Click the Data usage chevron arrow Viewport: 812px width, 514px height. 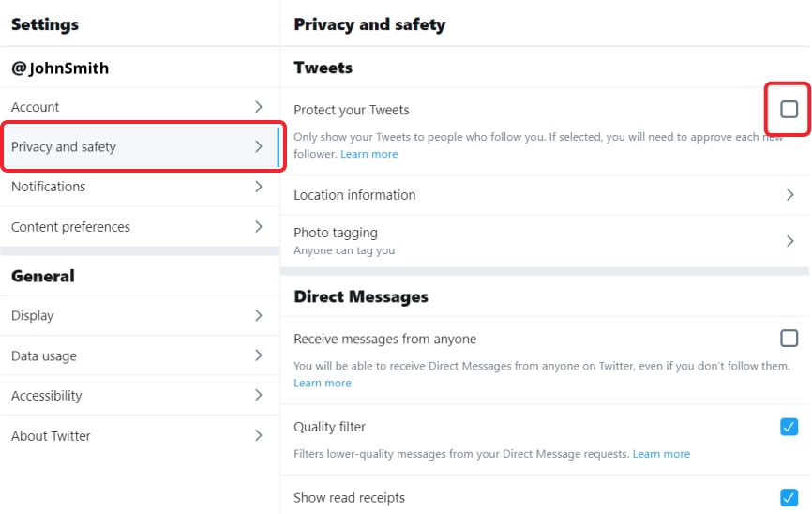click(259, 355)
